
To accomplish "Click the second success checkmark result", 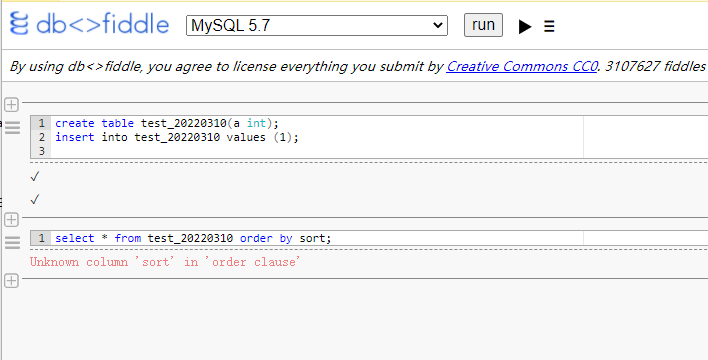I will (35, 199).
